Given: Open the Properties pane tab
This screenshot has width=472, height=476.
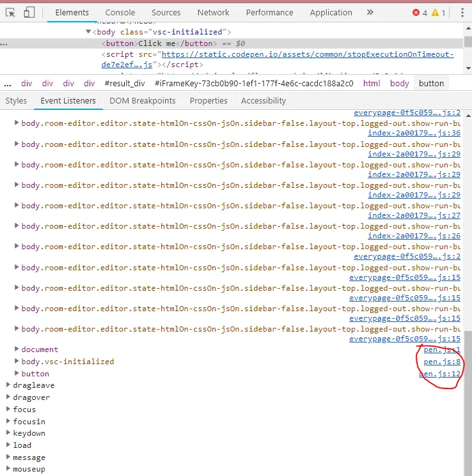Looking at the screenshot, I should click(x=208, y=101).
